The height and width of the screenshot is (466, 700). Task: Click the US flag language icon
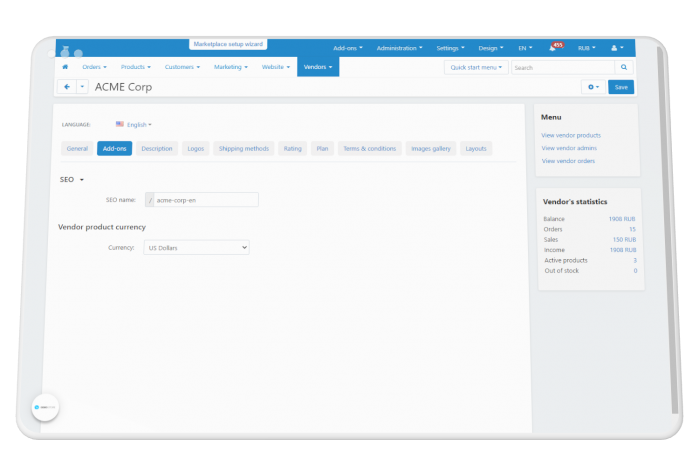(120, 124)
